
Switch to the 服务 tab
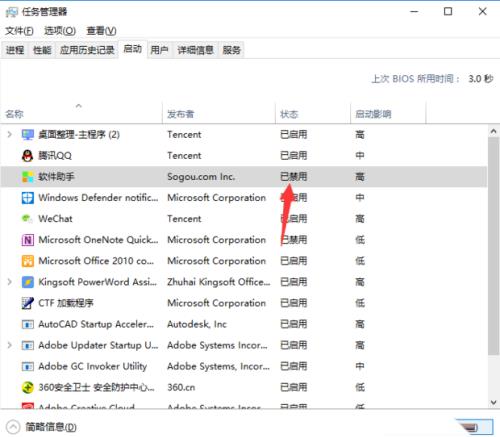click(x=232, y=50)
